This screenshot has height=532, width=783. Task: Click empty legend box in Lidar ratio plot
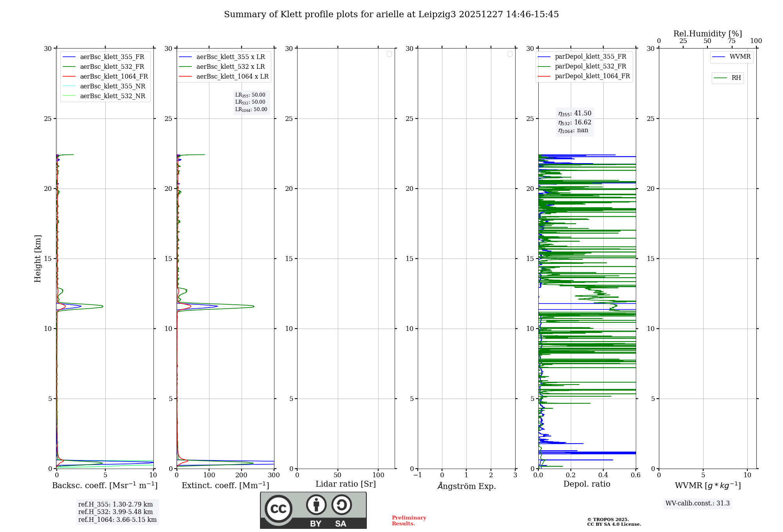click(389, 54)
